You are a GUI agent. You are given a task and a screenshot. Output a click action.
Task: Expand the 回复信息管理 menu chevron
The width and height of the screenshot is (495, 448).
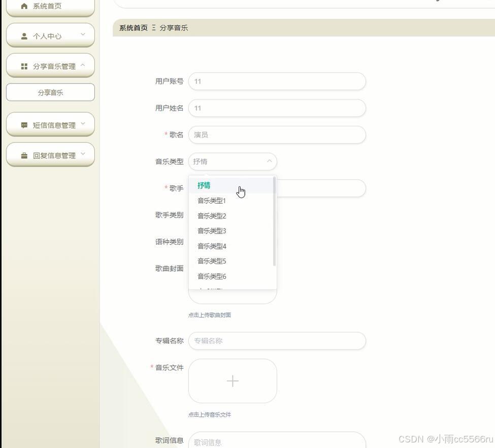coord(83,154)
